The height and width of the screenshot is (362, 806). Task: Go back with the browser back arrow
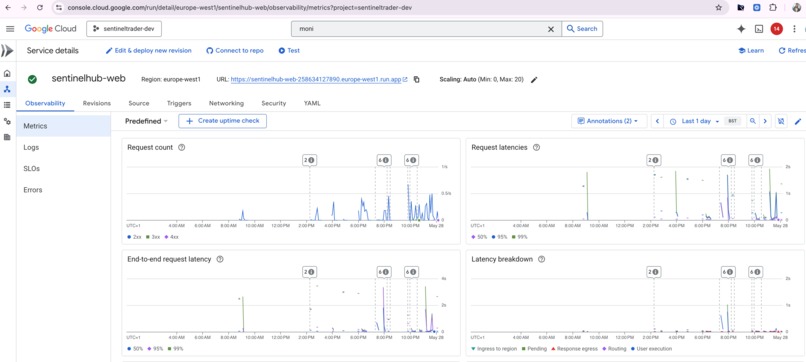(x=8, y=8)
